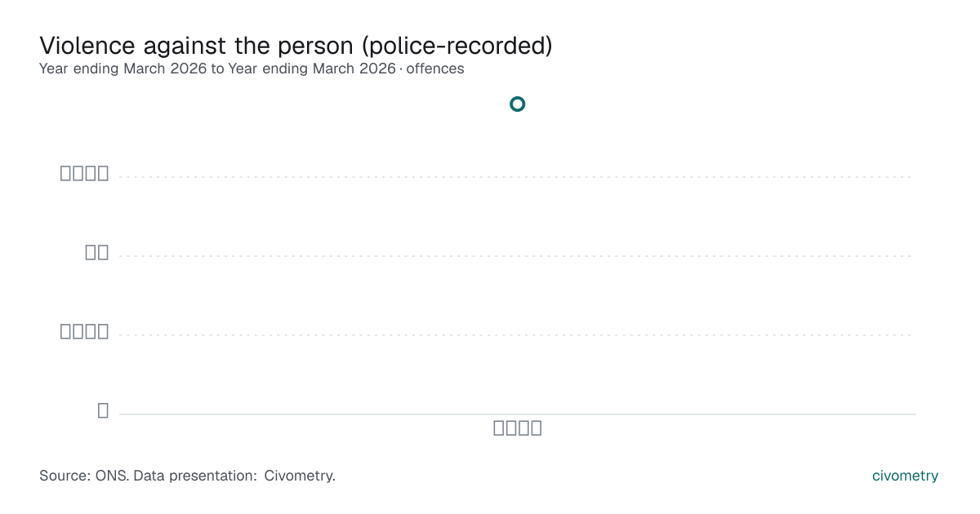
Task: Click the first 'Year ending March 2026' in subtitle
Action: [123, 69]
